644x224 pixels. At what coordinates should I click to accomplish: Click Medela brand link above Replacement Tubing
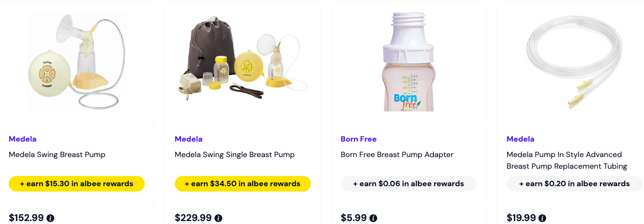(521, 139)
